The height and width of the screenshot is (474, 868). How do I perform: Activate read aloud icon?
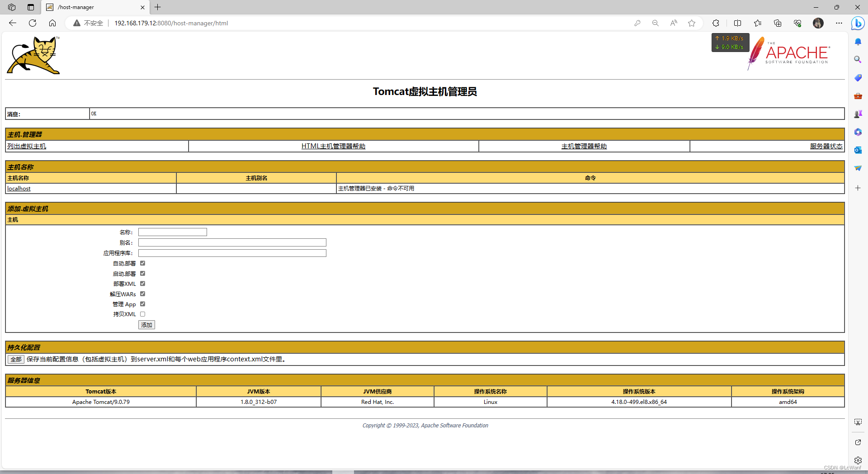(x=674, y=23)
